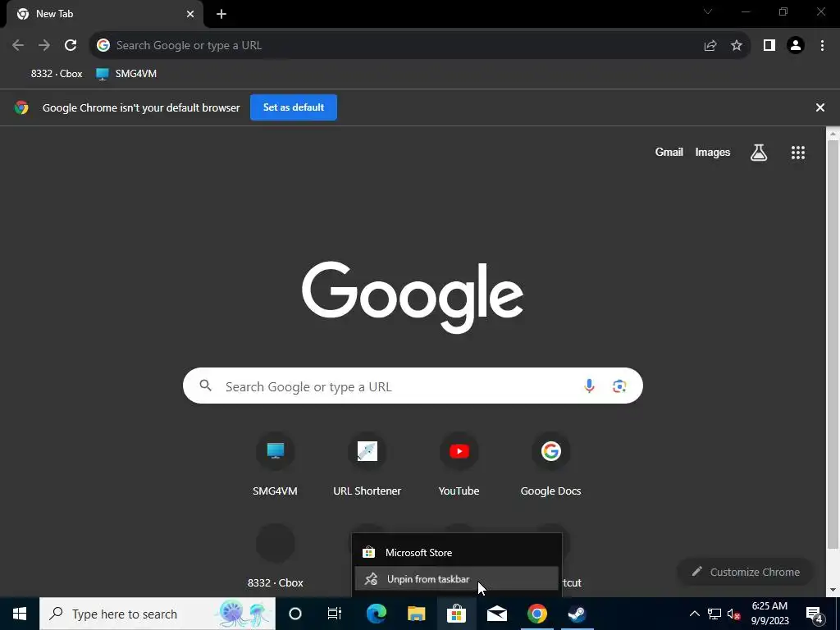This screenshot has height=630, width=840.
Task: Focus the taskbar Type here to search box
Action: pos(157,614)
